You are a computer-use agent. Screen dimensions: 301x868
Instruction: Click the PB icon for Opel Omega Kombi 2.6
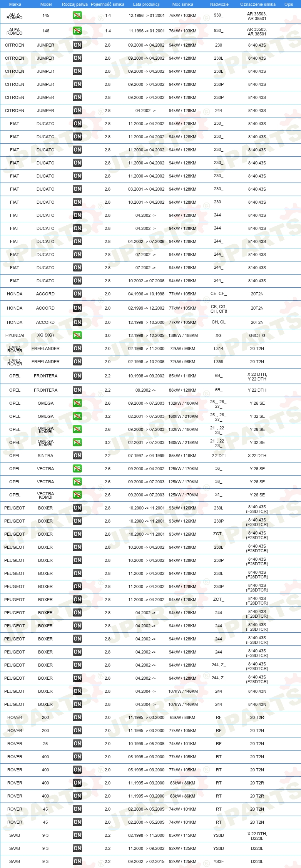coord(77,429)
